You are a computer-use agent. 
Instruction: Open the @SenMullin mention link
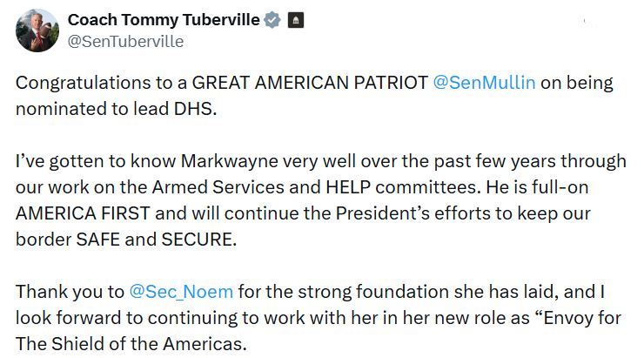tap(483, 84)
